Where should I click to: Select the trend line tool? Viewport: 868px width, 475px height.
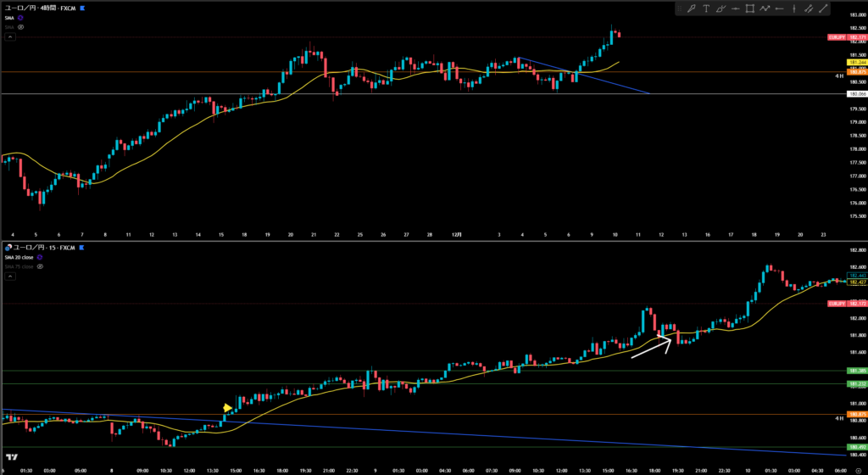(823, 8)
